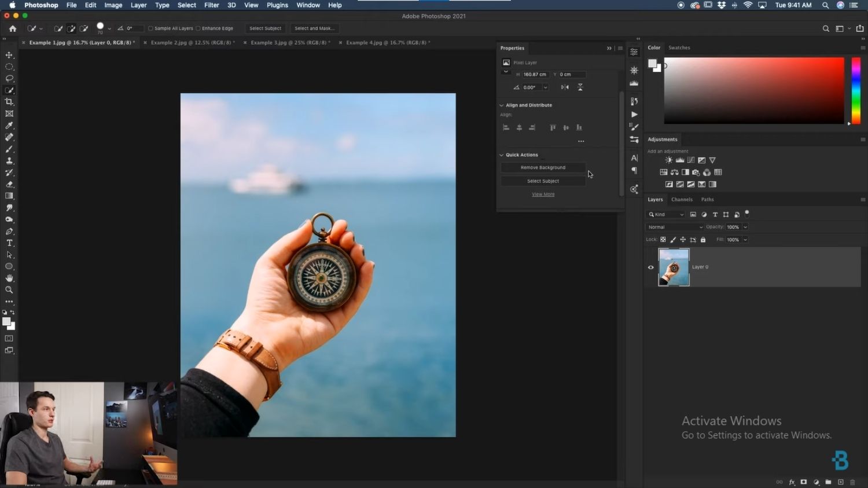Select the Eyedropper tool

(x=9, y=125)
